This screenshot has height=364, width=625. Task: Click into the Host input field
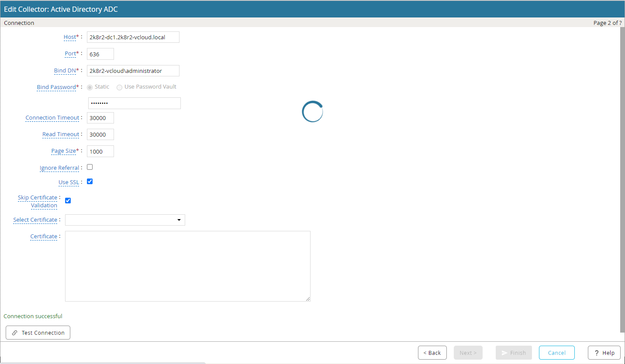133,37
